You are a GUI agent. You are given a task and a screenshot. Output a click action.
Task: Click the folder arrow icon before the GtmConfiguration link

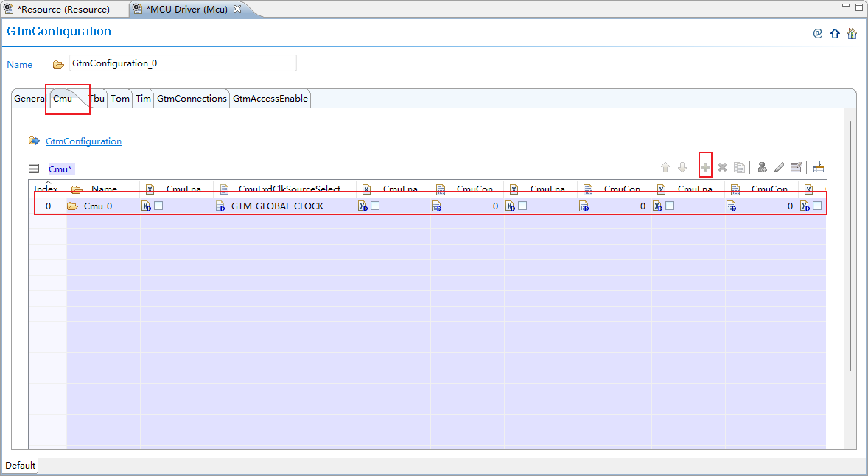(35, 141)
